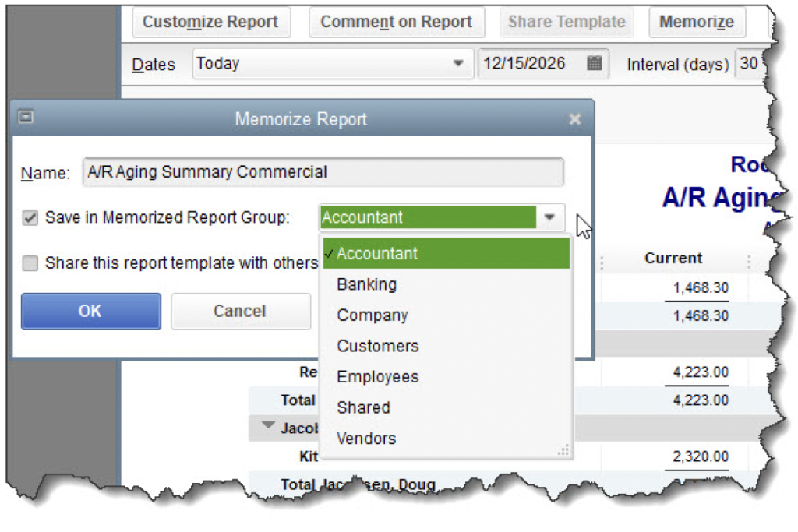The width and height of the screenshot is (798, 532).
Task: Open the Dates range dropdown
Action: tap(456, 64)
